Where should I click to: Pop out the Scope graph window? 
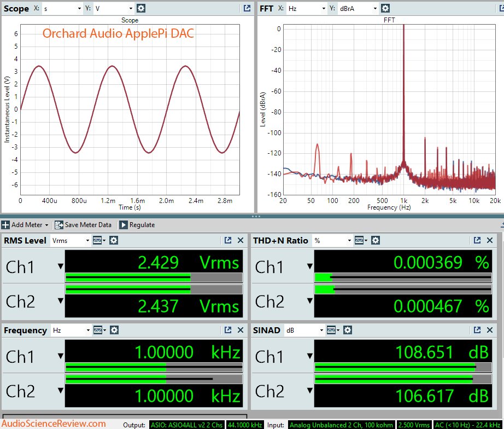click(247, 8)
